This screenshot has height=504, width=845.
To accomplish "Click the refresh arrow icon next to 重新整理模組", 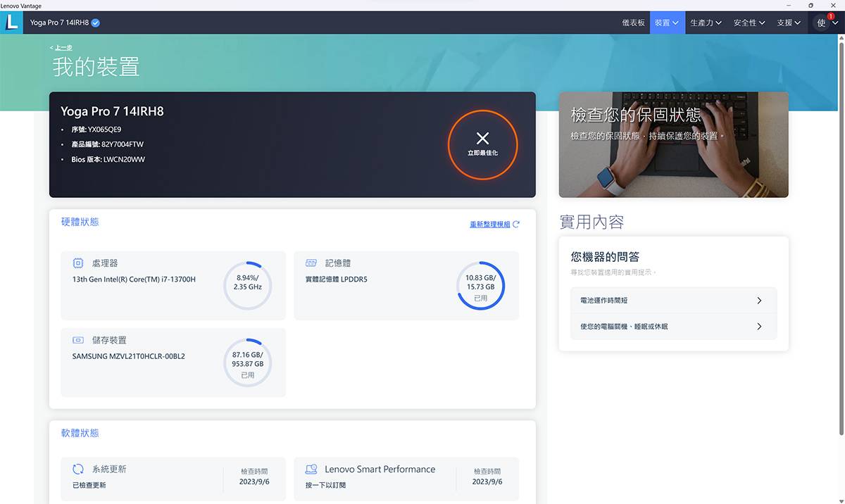I will pyautogui.click(x=516, y=225).
